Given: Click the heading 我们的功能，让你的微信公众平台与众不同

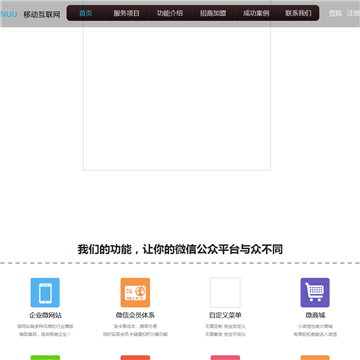Looking at the screenshot, I should tap(180, 249).
